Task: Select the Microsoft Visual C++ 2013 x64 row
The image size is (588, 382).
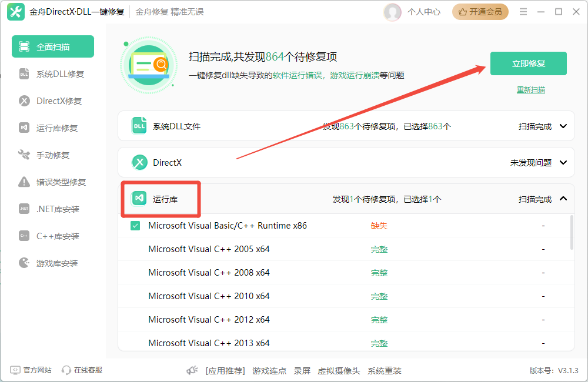Action: pyautogui.click(x=346, y=342)
